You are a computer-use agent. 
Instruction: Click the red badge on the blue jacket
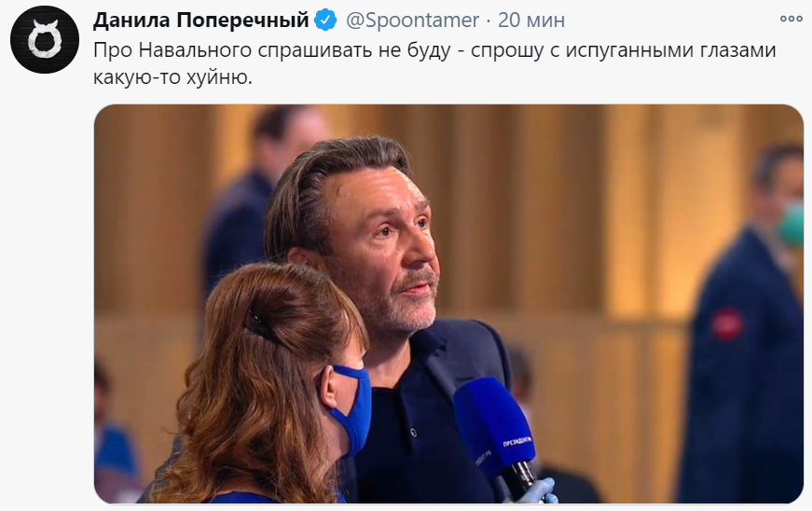(x=728, y=323)
